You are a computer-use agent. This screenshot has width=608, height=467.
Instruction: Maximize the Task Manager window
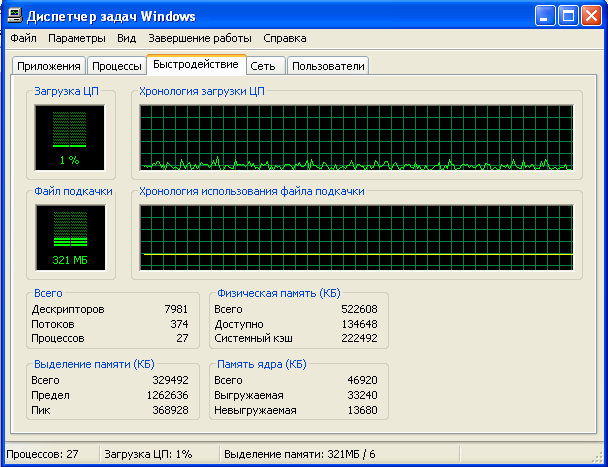click(568, 16)
